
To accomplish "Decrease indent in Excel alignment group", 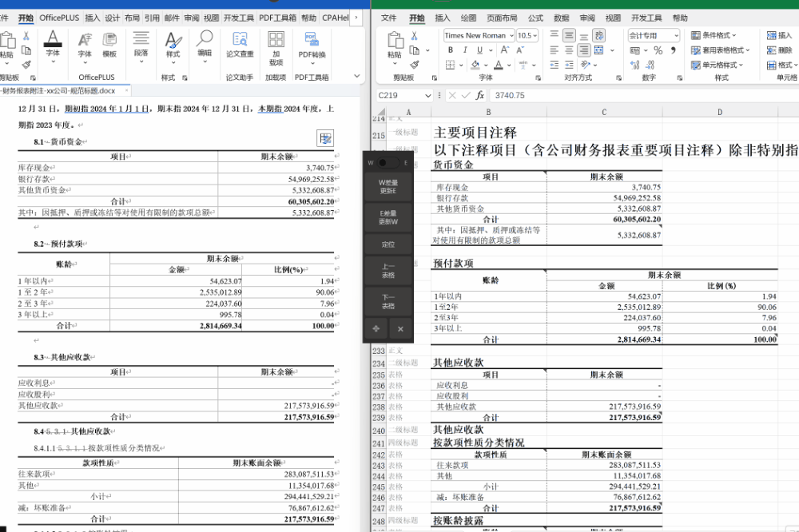I will 555,65.
